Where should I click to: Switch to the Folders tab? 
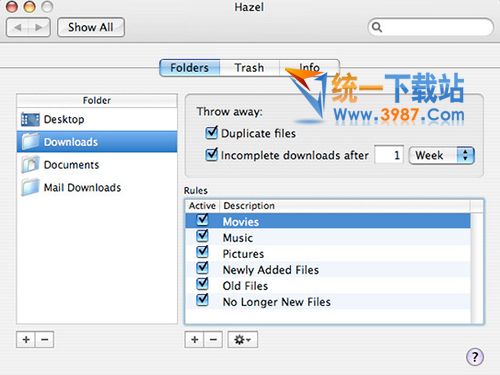click(x=190, y=68)
